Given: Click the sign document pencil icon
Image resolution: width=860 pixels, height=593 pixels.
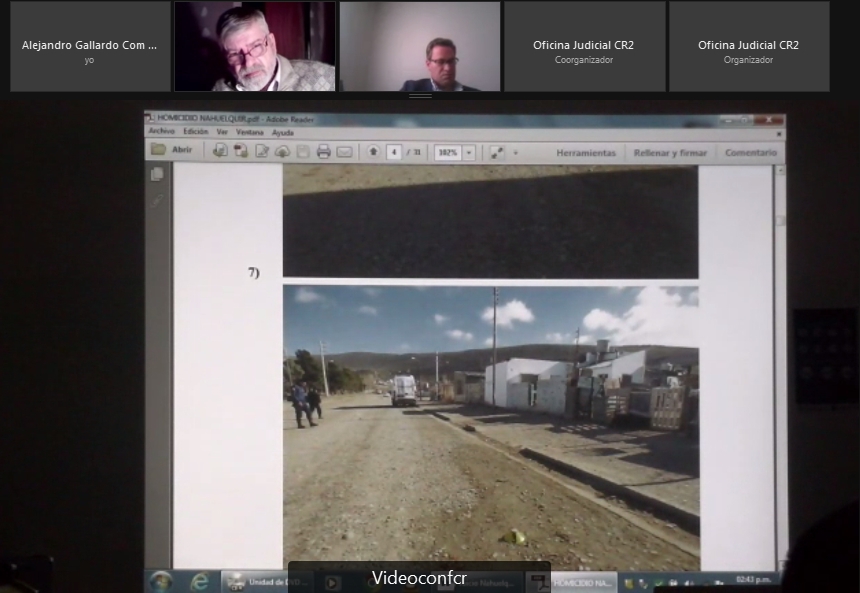Looking at the screenshot, I should coord(262,151).
